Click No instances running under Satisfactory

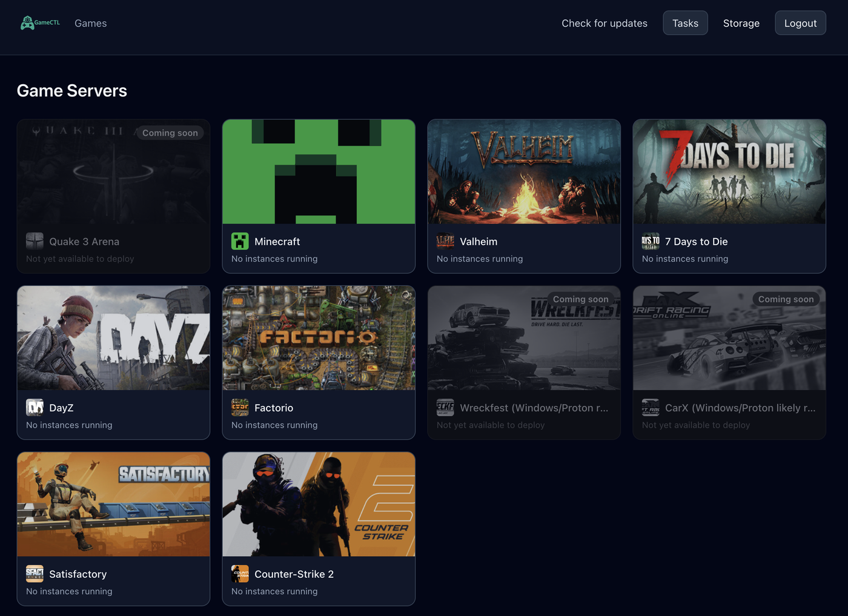click(69, 591)
